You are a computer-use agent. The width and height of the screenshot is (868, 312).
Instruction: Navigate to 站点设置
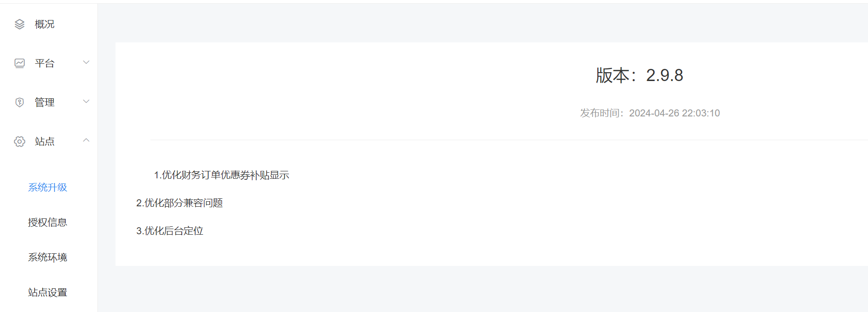coord(48,292)
